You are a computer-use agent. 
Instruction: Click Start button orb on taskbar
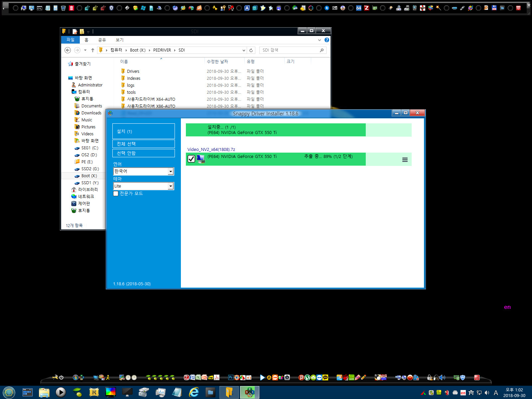point(9,392)
